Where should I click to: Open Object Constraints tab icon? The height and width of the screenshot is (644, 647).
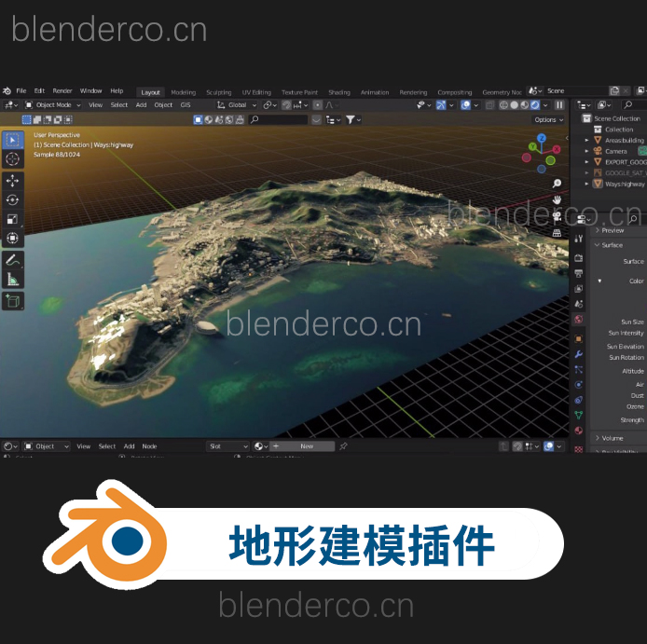click(579, 400)
